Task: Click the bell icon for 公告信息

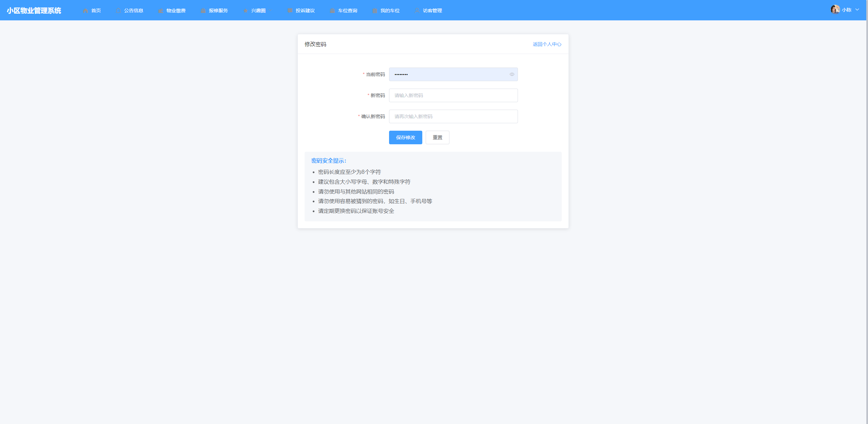Action: [118, 11]
